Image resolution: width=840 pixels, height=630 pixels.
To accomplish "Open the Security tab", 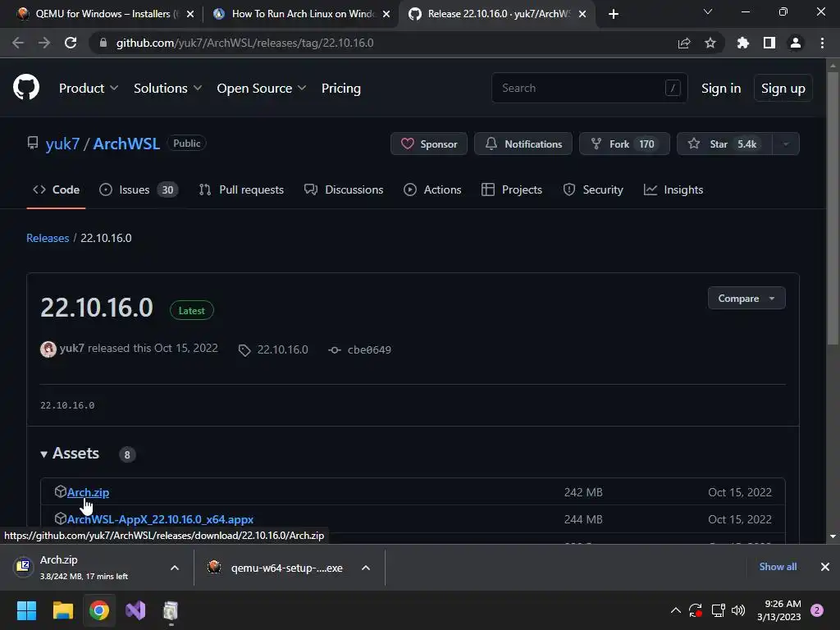I will [x=593, y=189].
